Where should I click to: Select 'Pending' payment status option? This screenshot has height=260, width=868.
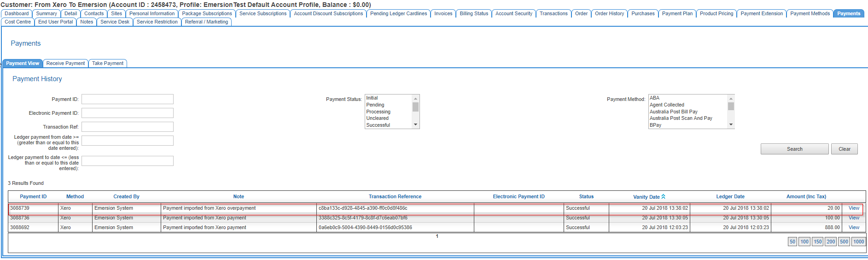375,105
